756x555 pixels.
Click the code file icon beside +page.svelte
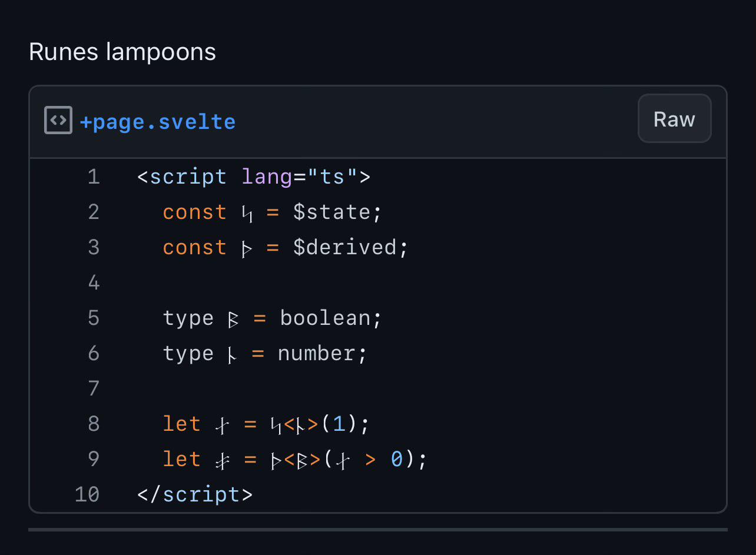(x=58, y=120)
